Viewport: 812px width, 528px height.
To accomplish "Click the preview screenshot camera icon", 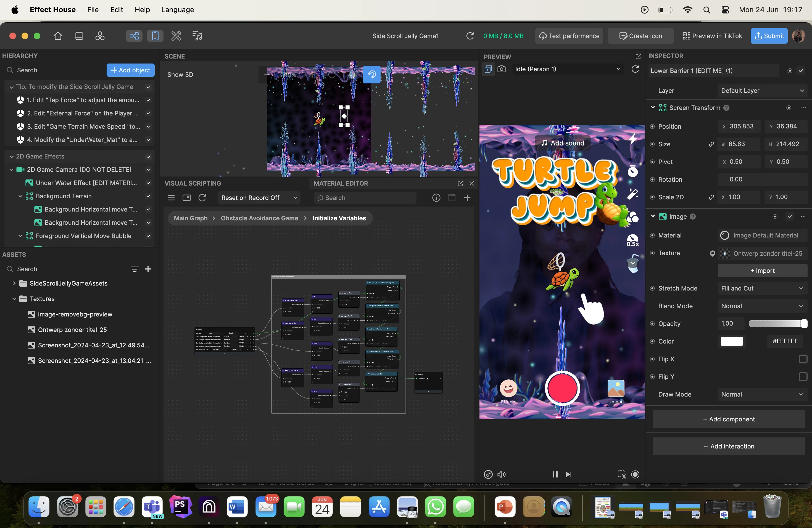I will (x=501, y=69).
